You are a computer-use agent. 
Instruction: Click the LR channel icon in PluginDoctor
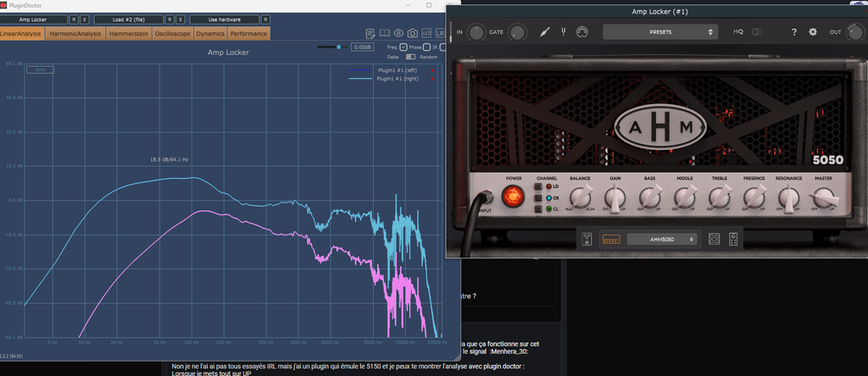tap(440, 34)
